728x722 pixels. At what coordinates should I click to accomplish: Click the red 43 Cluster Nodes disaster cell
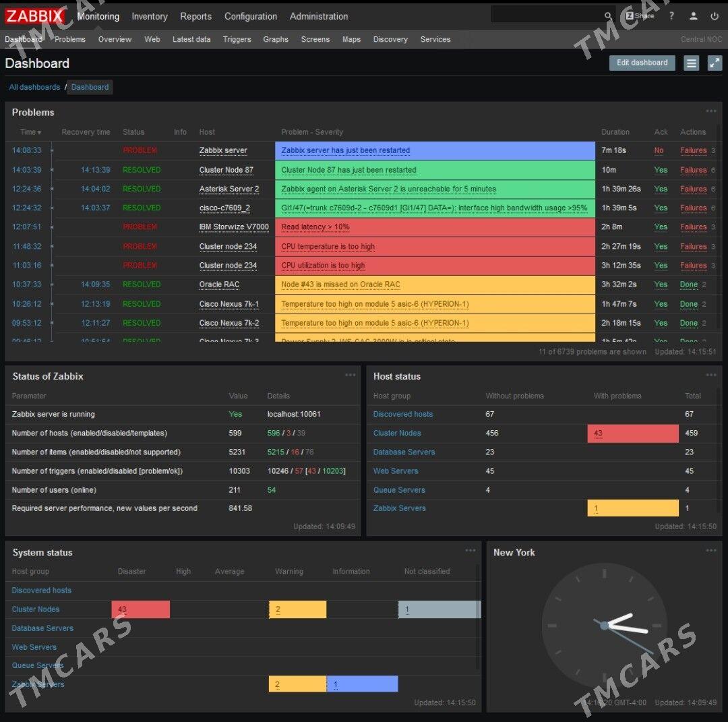click(x=140, y=609)
